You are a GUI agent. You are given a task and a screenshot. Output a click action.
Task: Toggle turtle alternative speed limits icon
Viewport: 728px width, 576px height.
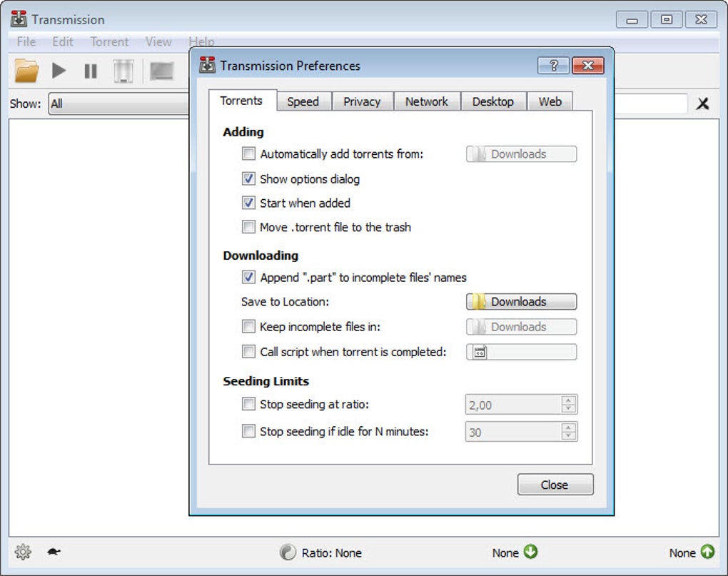(54, 552)
